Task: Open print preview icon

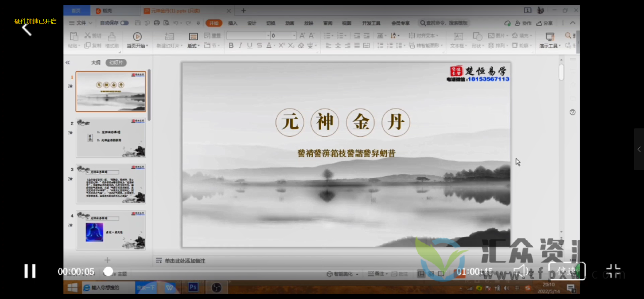Action: tap(166, 23)
